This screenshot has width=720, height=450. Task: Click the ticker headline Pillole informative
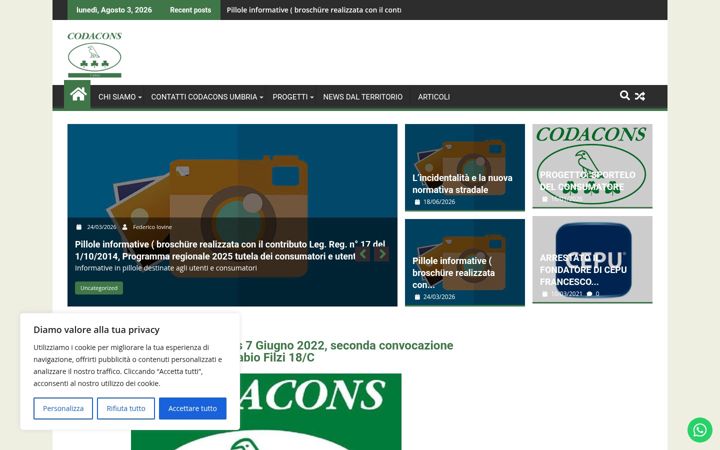[314, 10]
